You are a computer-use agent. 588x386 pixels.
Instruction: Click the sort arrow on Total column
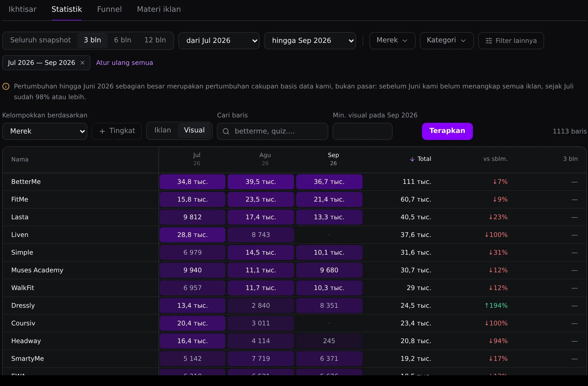[x=412, y=159]
